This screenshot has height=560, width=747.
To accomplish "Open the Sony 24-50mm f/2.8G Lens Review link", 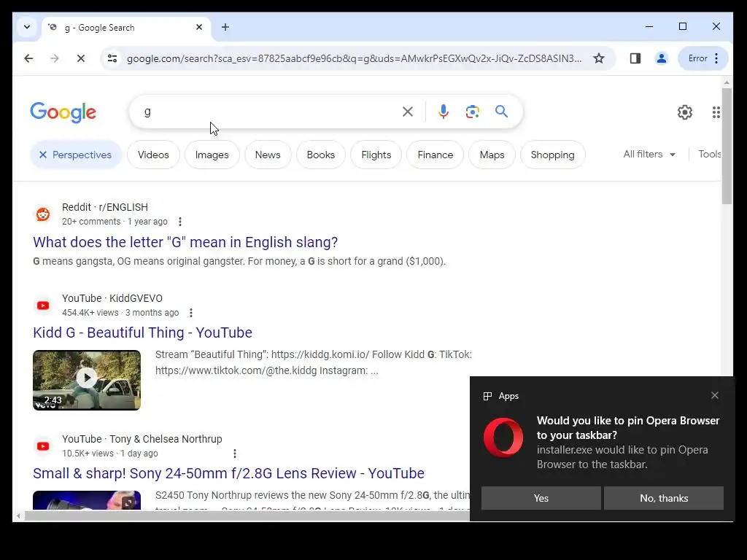I will 228,473.
